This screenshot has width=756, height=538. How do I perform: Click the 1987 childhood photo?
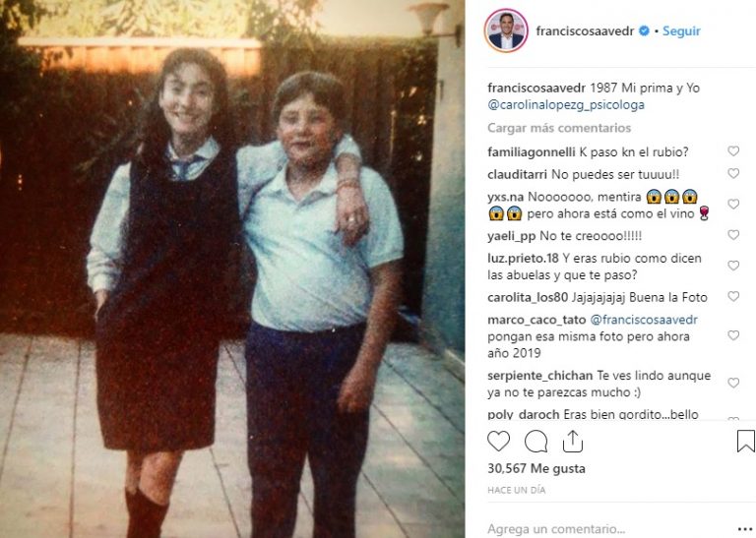232,269
